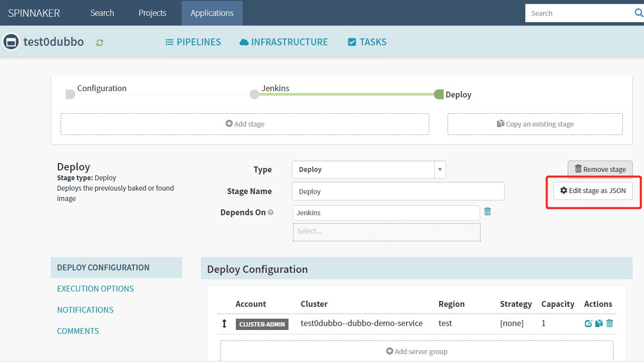Click the application refresh icon beside test0dubbo
Image resolution: width=644 pixels, height=363 pixels.
point(100,42)
